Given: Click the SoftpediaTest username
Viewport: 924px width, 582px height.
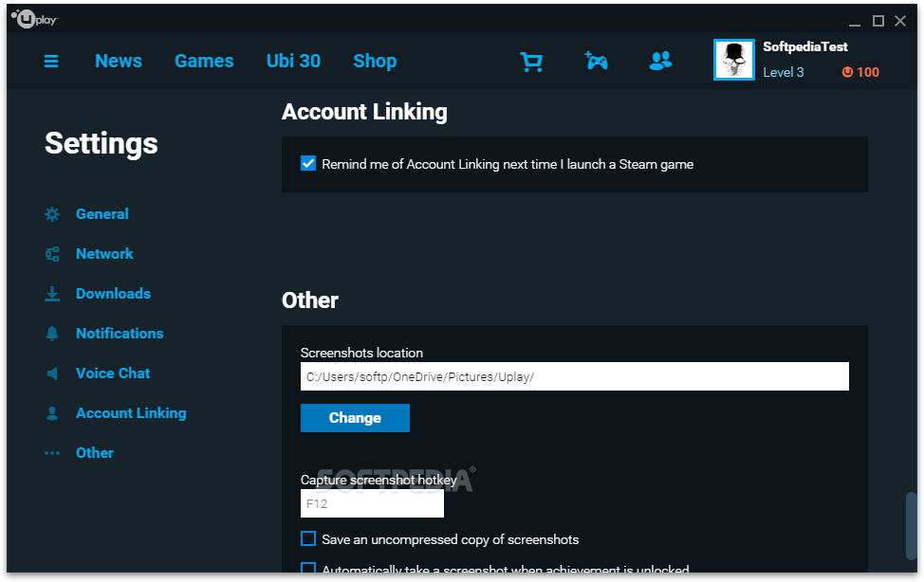Looking at the screenshot, I should click(x=805, y=46).
